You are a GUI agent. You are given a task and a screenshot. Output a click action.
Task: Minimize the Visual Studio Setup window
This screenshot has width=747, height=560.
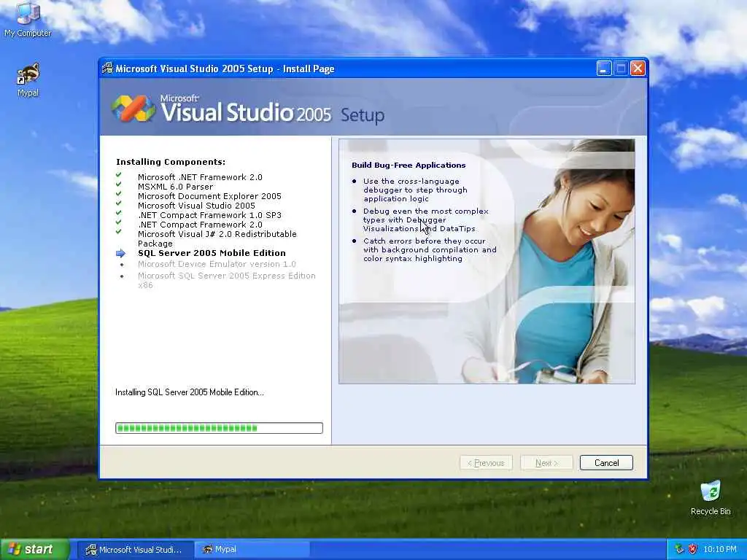click(604, 69)
